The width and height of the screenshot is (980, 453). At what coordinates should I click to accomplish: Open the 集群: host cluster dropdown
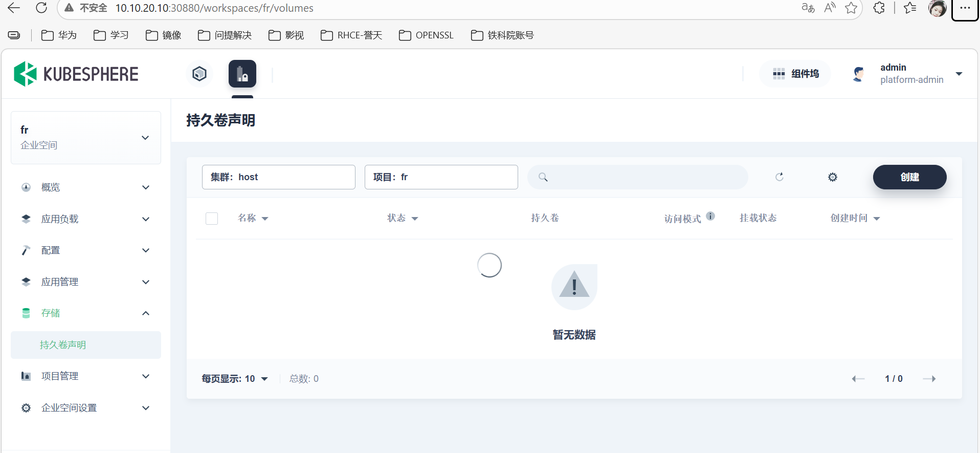[x=278, y=177]
